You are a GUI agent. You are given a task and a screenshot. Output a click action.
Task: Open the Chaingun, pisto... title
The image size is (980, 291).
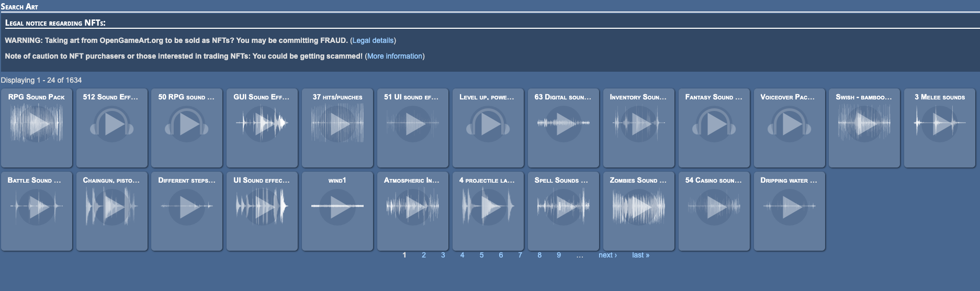[111, 180]
